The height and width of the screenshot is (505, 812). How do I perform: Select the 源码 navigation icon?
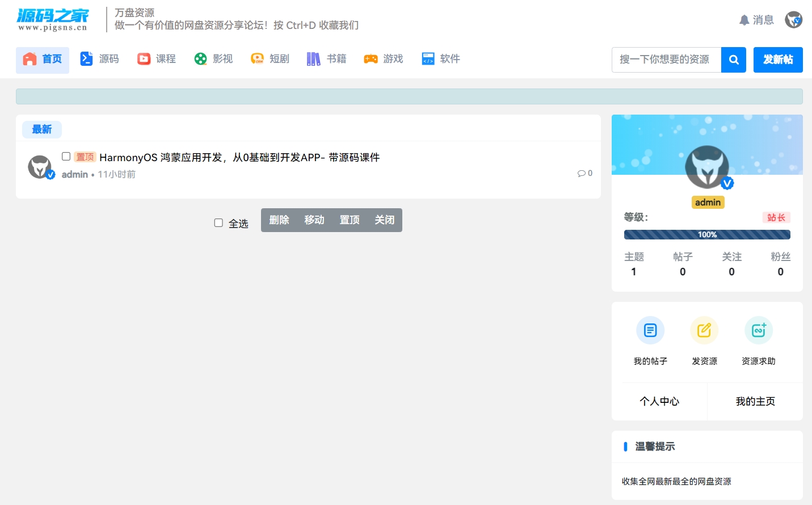point(87,58)
